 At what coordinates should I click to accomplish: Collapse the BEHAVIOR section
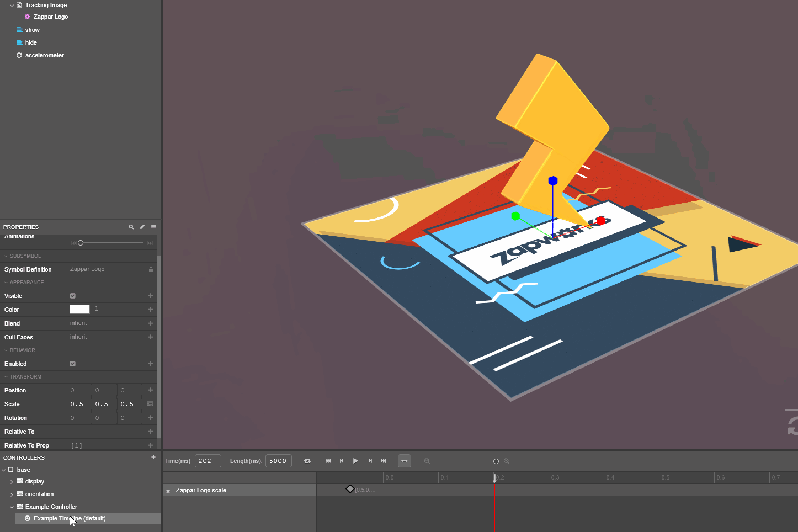pyautogui.click(x=6, y=350)
